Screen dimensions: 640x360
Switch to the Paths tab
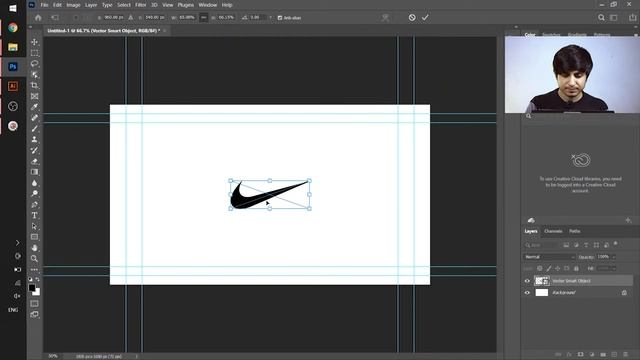click(575, 231)
